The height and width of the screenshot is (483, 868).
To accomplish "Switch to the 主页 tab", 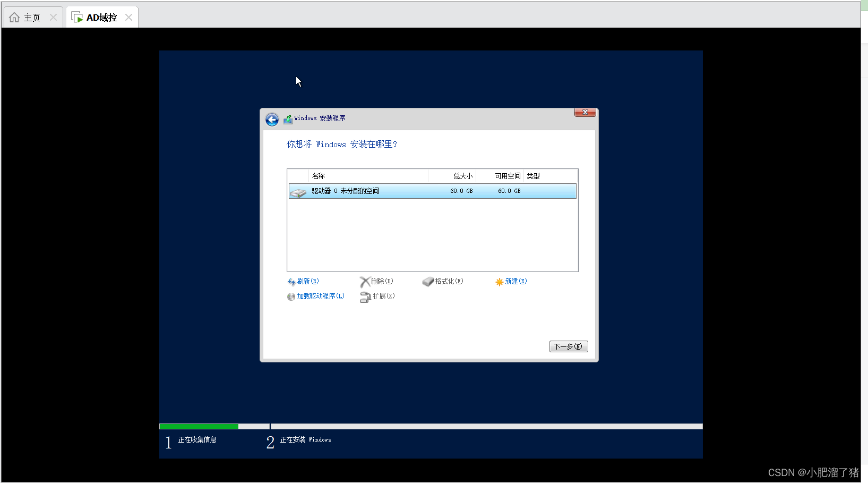I will (33, 18).
